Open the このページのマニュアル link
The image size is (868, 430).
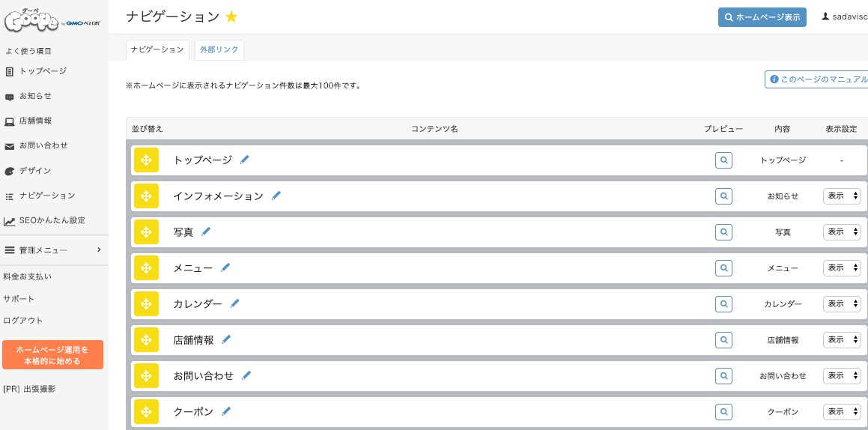pyautogui.click(x=816, y=79)
